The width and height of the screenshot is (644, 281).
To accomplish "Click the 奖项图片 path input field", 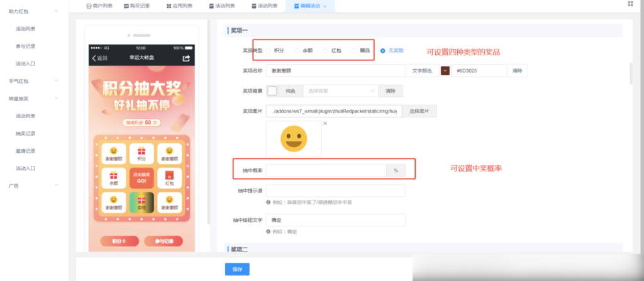I will [x=334, y=111].
